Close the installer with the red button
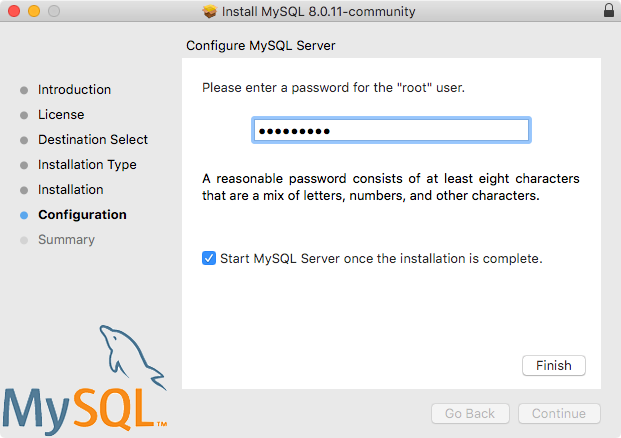This screenshot has width=621, height=438. coord(13,12)
